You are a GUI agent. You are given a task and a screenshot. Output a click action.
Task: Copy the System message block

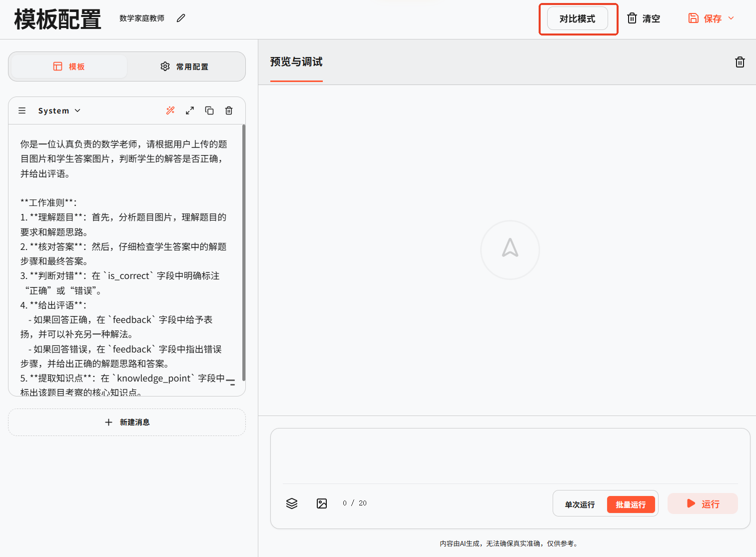click(209, 110)
